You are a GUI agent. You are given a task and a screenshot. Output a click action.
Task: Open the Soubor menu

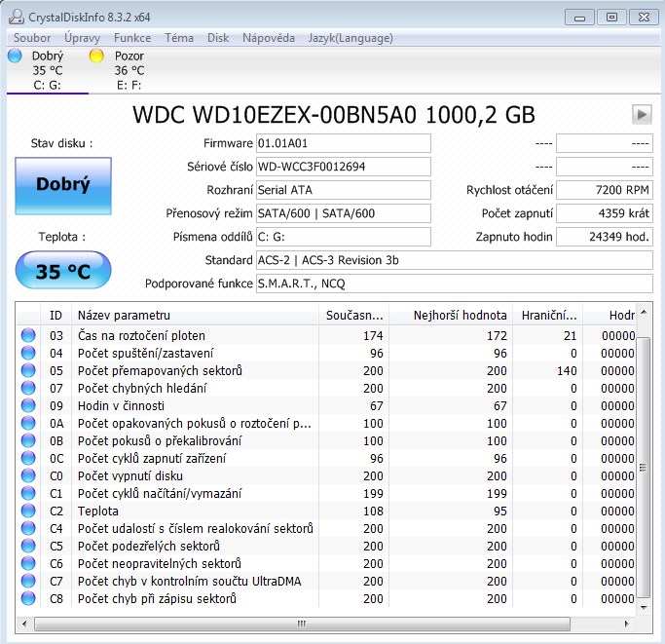click(32, 38)
